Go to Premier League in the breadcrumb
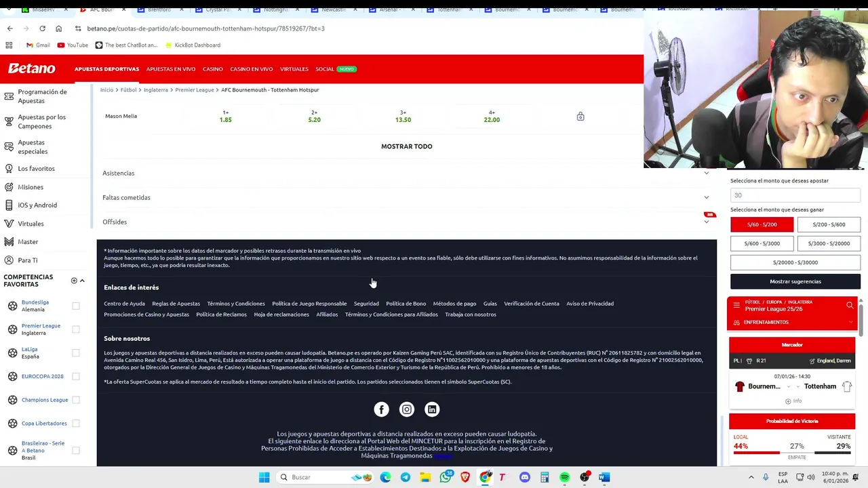The width and height of the screenshot is (868, 488). tap(195, 89)
